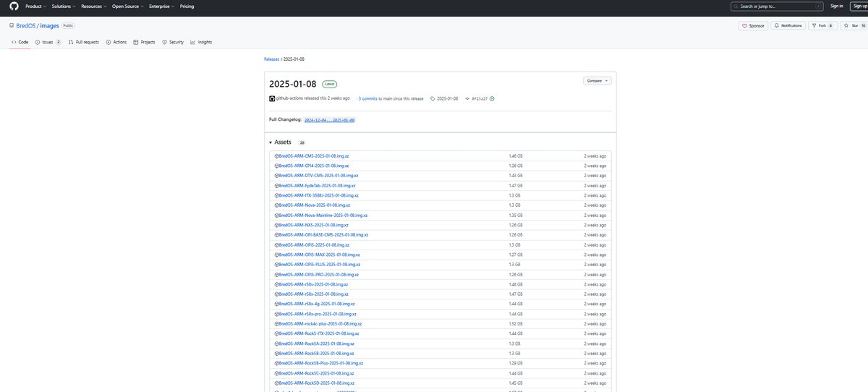This screenshot has width=868, height=392.
Task: Click the 2025-01-08 release title heading
Action: point(293,83)
